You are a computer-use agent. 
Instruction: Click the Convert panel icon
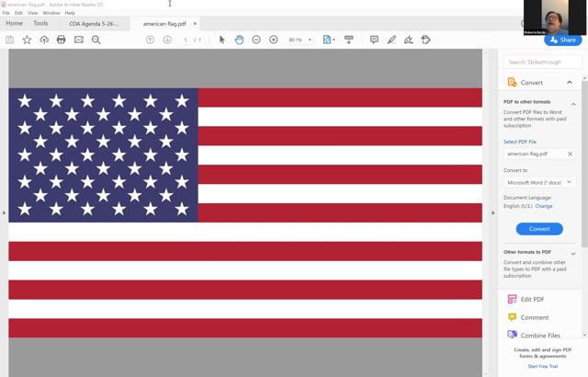tap(512, 82)
